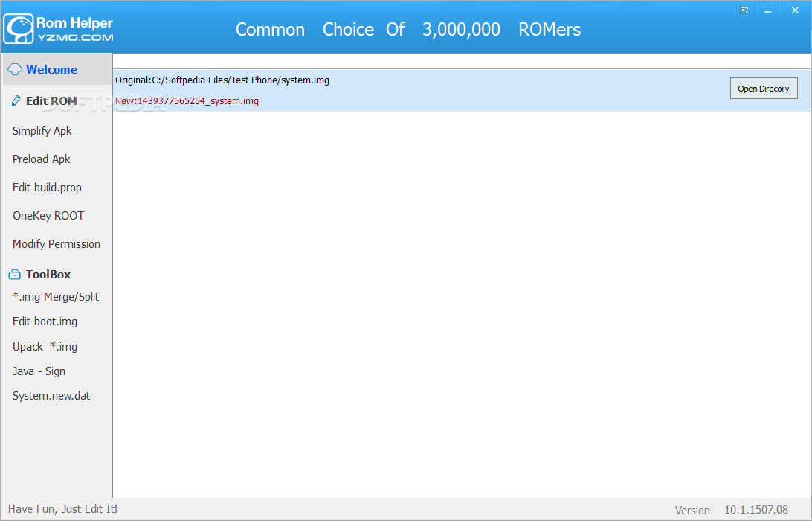This screenshot has width=812, height=521.
Task: Click the ToolBox briefcase icon
Action: click(15, 275)
